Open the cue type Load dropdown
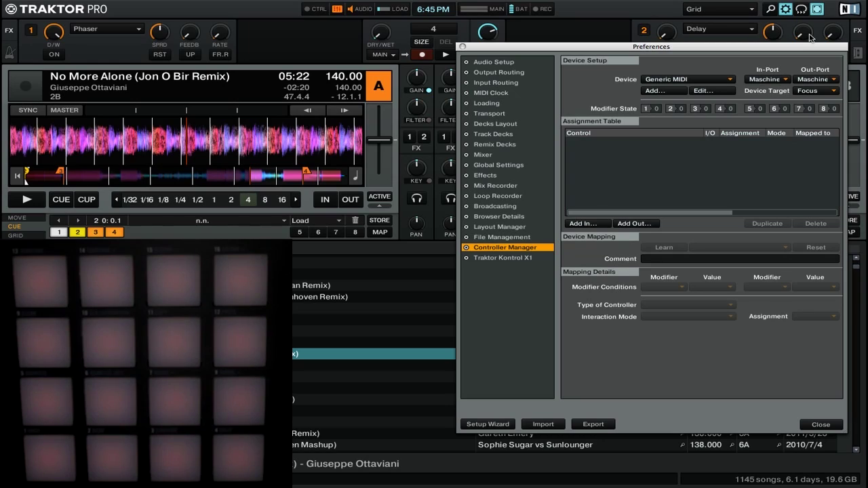This screenshot has height=488, width=868. [x=316, y=220]
